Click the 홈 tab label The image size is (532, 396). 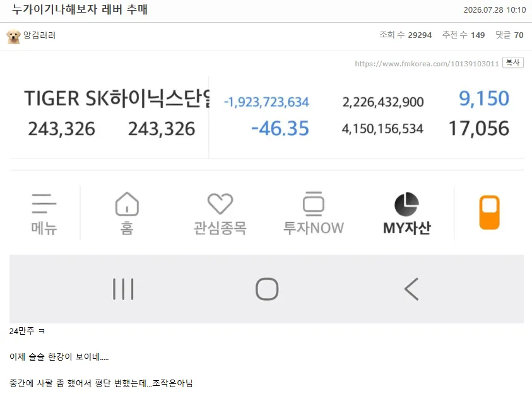[x=127, y=228]
